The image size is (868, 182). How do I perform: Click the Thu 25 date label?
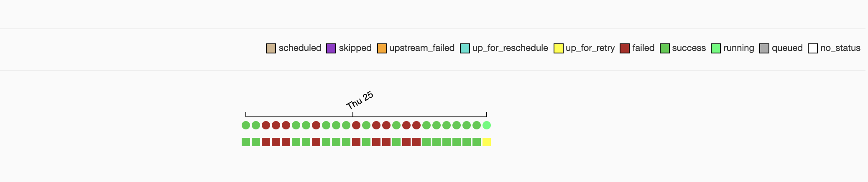click(x=360, y=100)
